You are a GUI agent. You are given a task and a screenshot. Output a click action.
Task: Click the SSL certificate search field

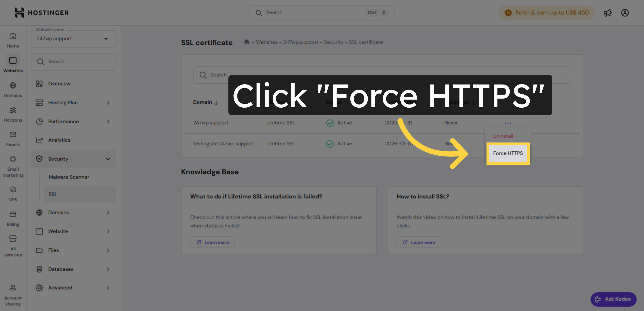(x=268, y=75)
